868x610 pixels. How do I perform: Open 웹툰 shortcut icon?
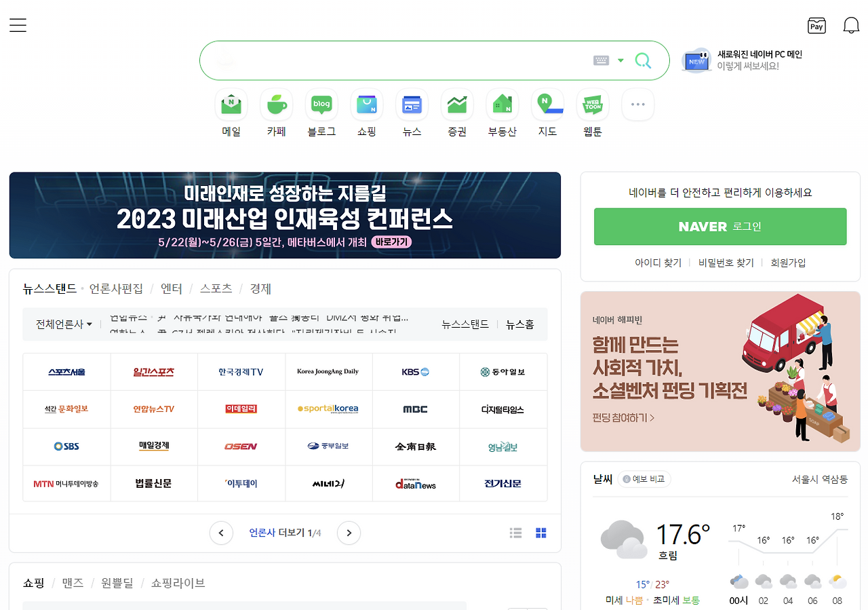point(593,105)
